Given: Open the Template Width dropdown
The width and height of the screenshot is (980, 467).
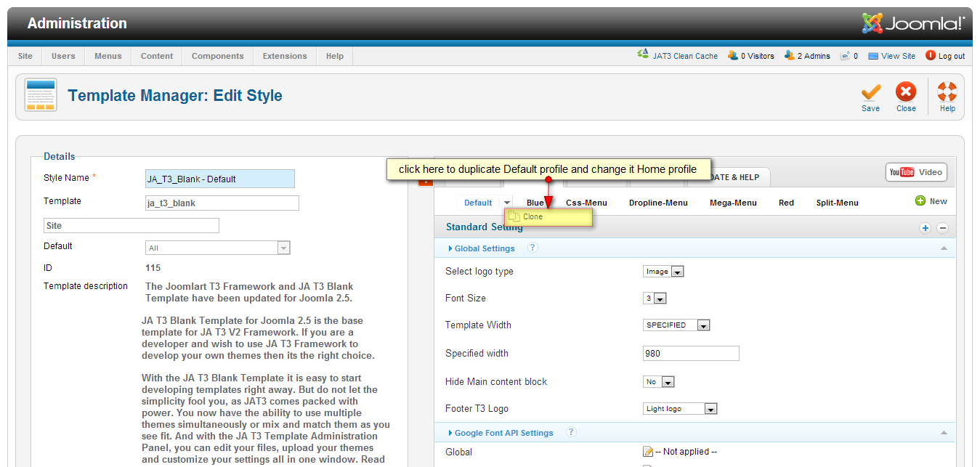Looking at the screenshot, I should click(676, 325).
